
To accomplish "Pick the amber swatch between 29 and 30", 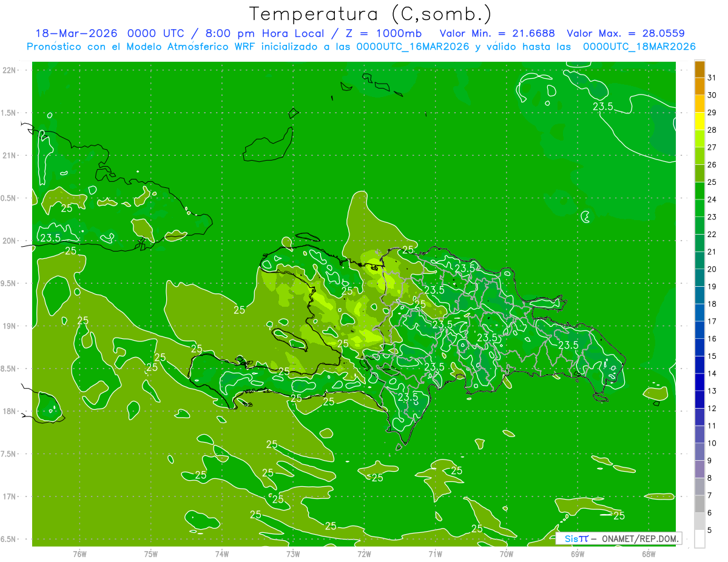I will pos(699,104).
